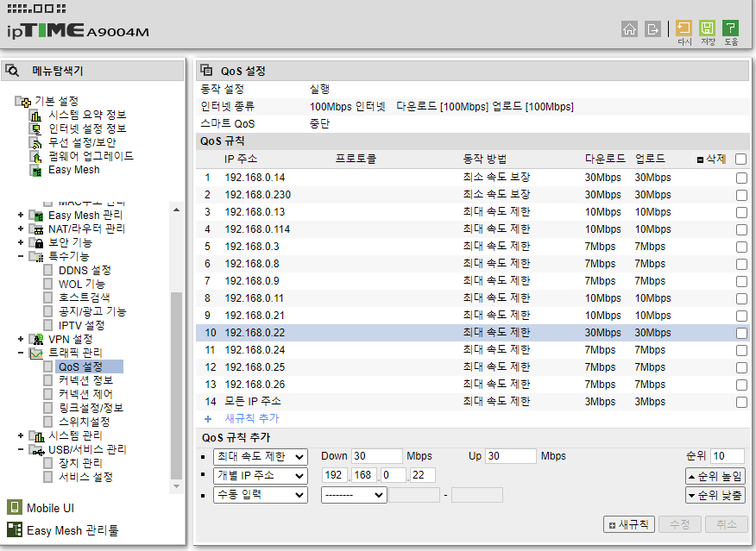Launch Easy Mesh 관리툴 icon
Viewport: 756px width, 551px height.
[15, 529]
